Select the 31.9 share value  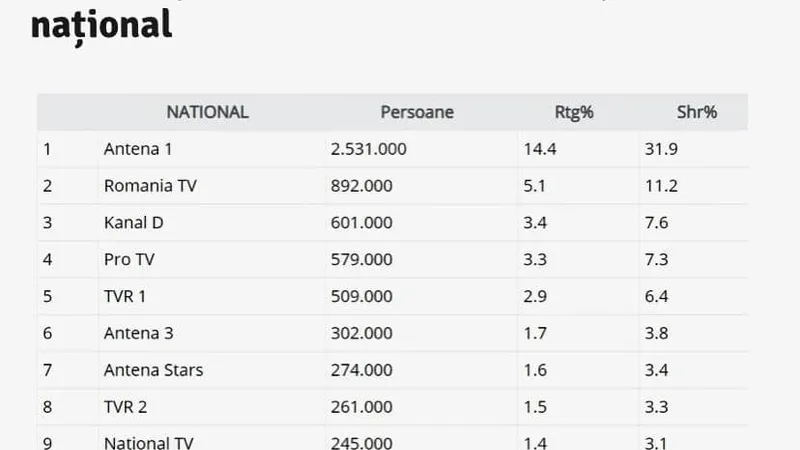pos(661,149)
